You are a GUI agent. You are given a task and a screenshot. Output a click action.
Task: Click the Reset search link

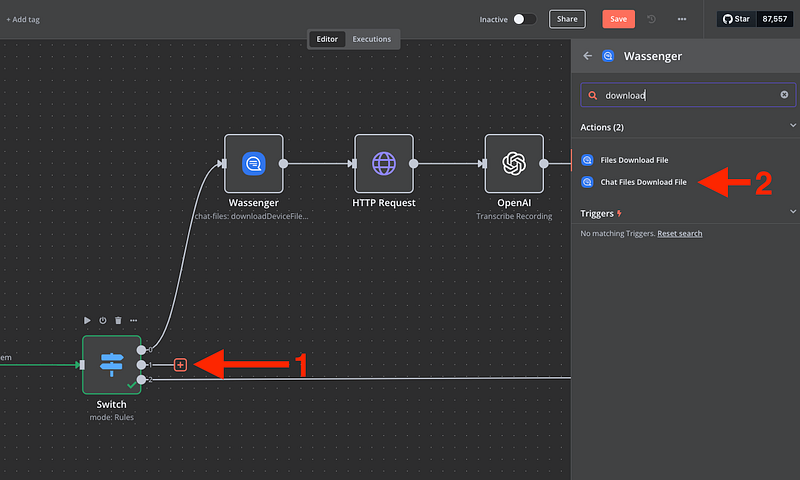point(679,233)
